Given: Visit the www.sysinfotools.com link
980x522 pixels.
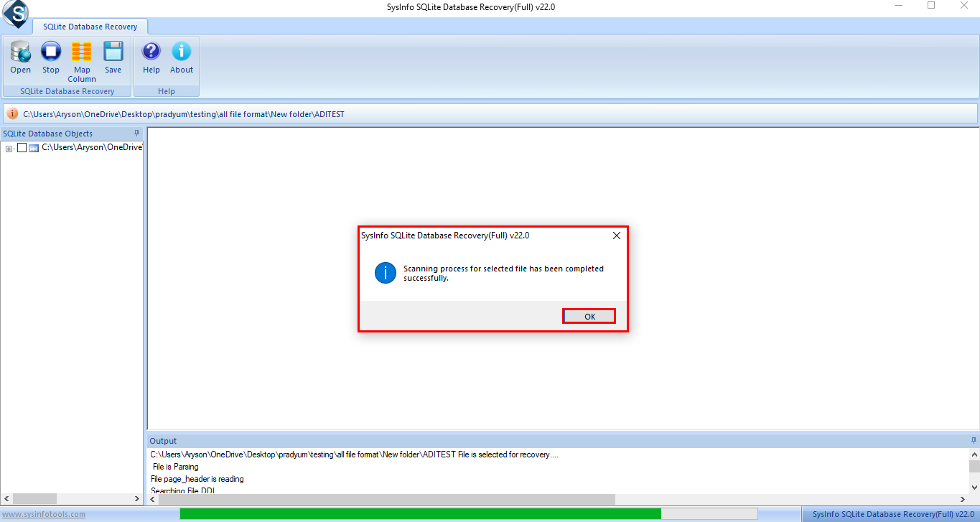Looking at the screenshot, I should (x=44, y=514).
